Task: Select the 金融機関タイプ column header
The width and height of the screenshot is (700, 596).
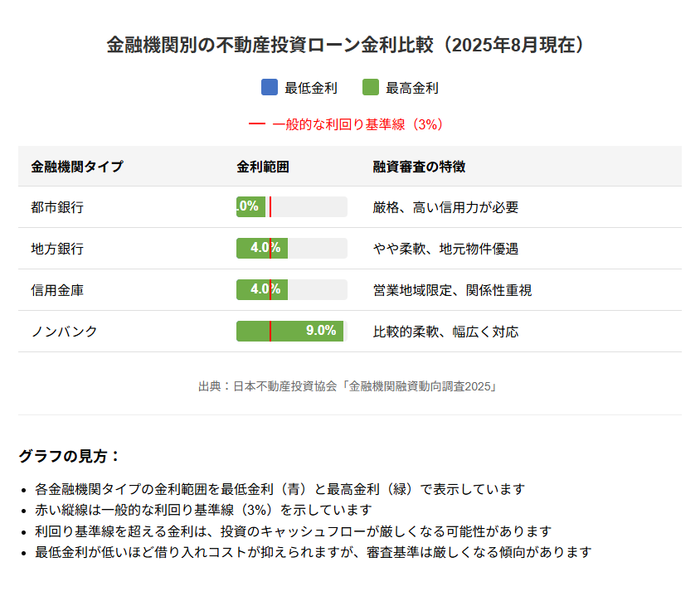Action: [x=76, y=167]
